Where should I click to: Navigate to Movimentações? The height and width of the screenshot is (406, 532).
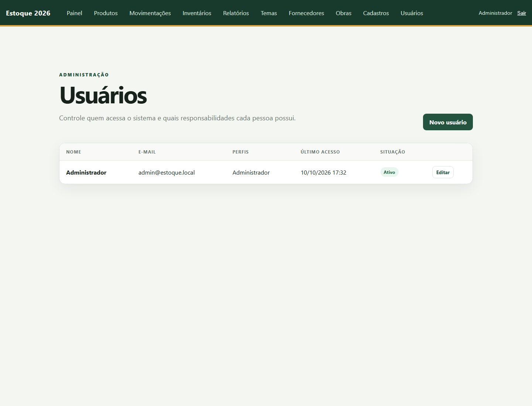[150, 13]
